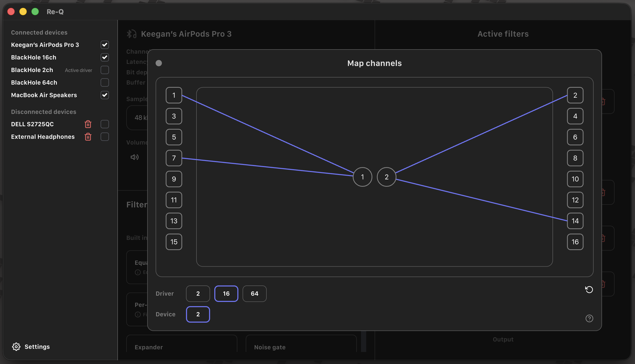Select device channel count 2

198,314
